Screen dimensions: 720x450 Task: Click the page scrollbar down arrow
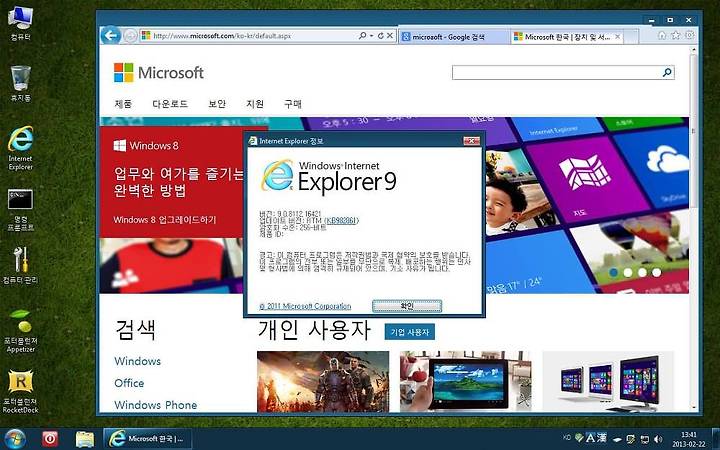(694, 407)
